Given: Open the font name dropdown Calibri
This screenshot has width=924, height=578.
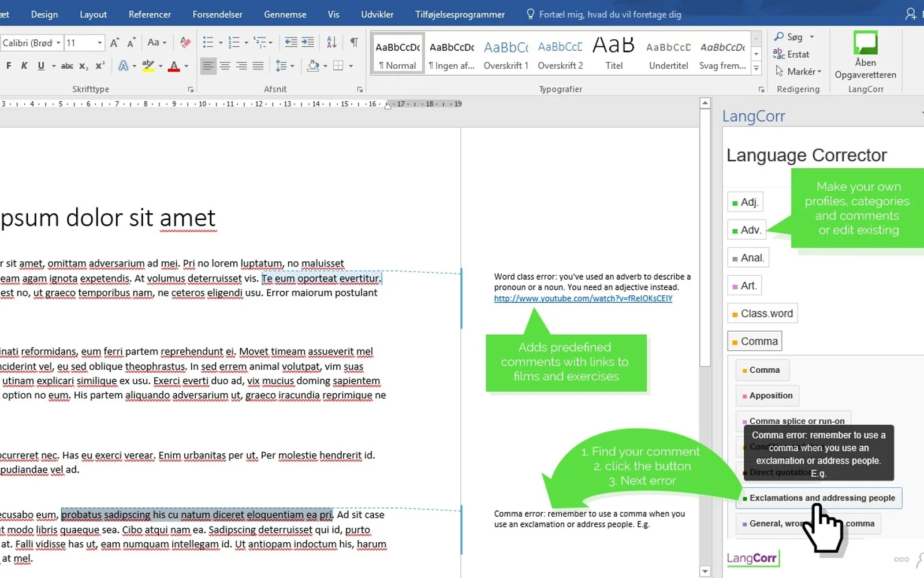Looking at the screenshot, I should click(58, 43).
